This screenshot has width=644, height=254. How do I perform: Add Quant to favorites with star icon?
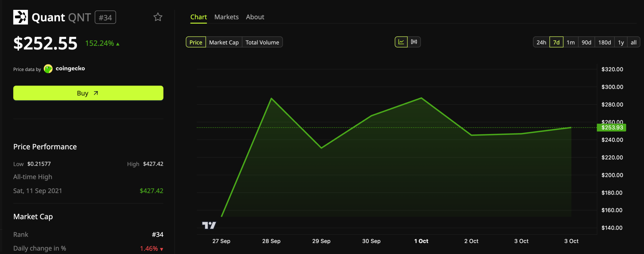pos(158,17)
